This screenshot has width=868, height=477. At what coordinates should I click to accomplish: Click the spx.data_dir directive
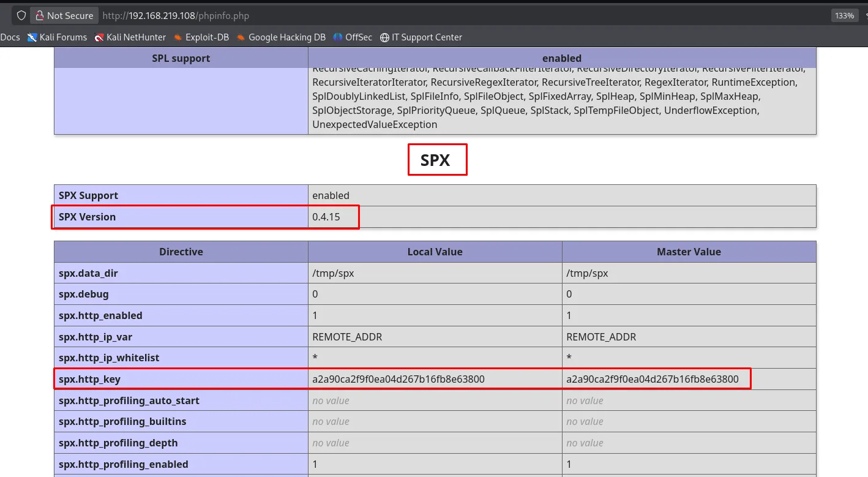[x=88, y=273]
